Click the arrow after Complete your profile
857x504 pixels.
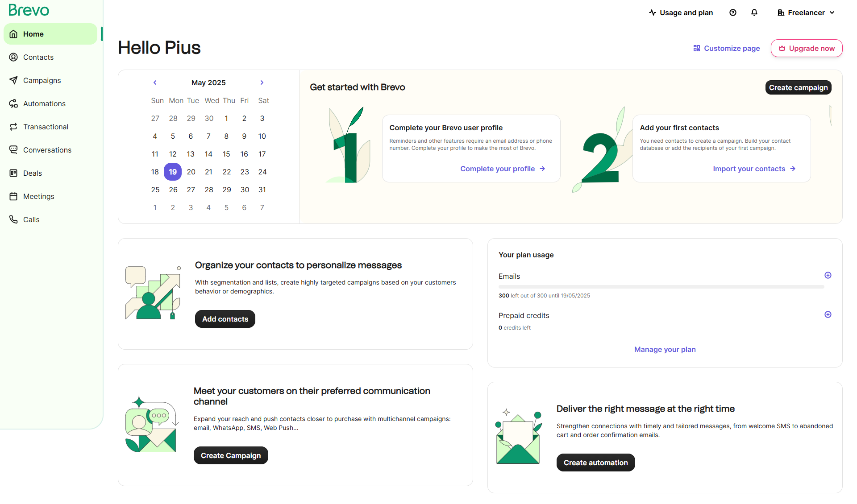(x=542, y=169)
